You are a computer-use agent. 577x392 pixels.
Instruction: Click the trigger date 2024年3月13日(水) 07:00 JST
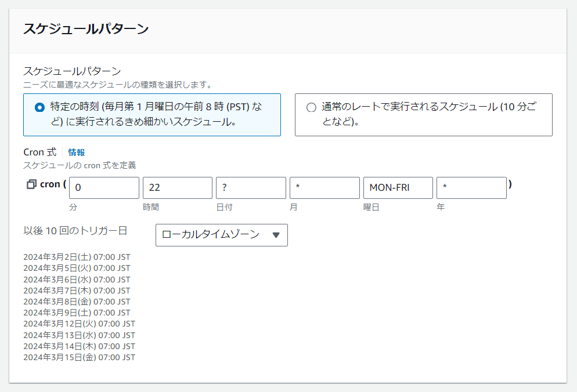79,335
